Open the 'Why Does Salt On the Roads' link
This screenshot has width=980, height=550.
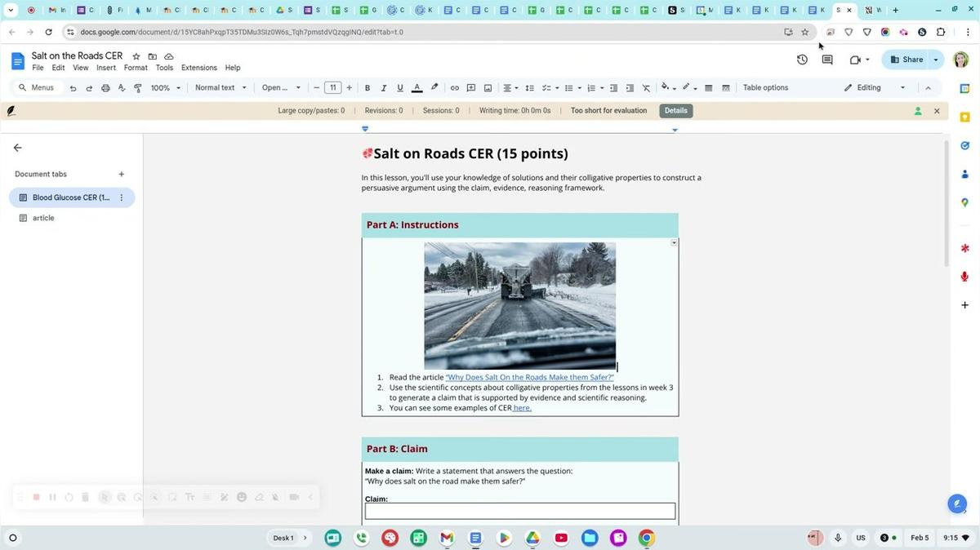tap(529, 378)
